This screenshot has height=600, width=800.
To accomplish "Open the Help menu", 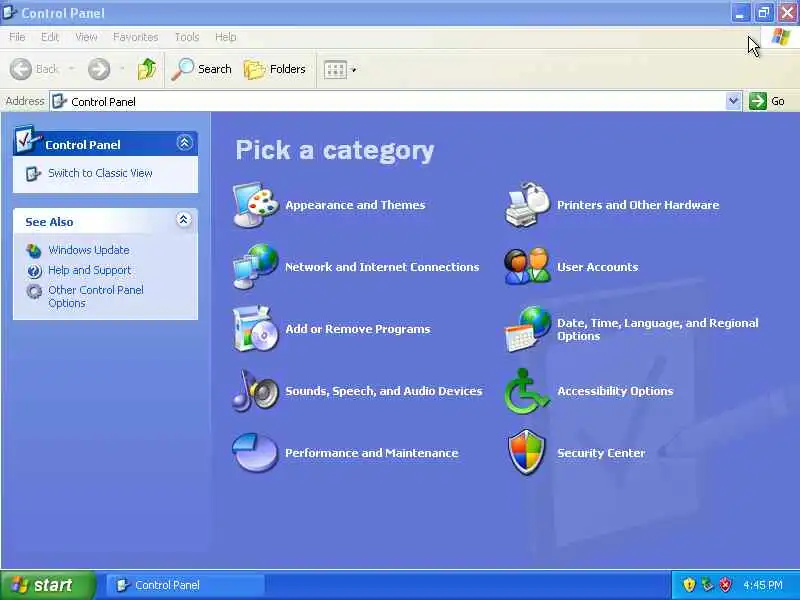I will pos(226,37).
